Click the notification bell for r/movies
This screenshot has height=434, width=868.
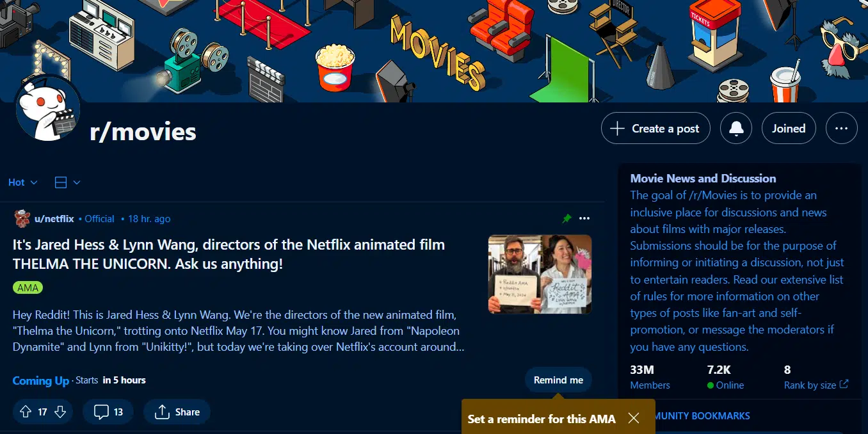(x=735, y=128)
